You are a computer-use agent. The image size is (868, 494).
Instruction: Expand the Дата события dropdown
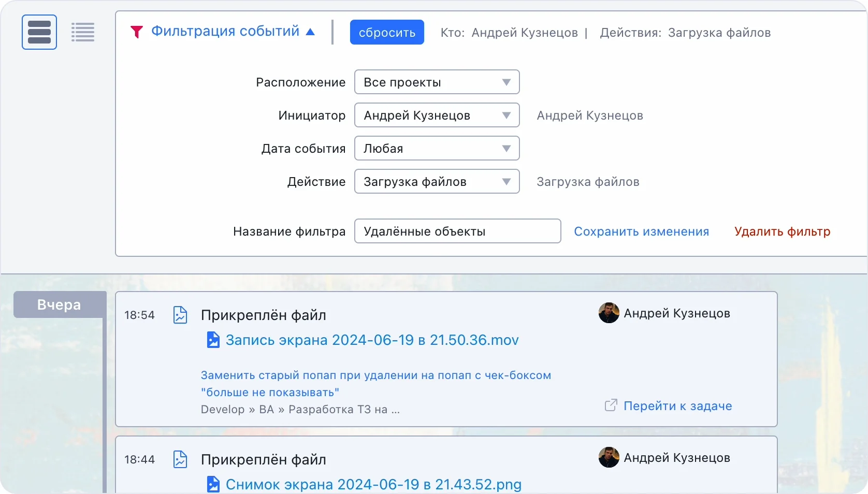click(x=437, y=149)
